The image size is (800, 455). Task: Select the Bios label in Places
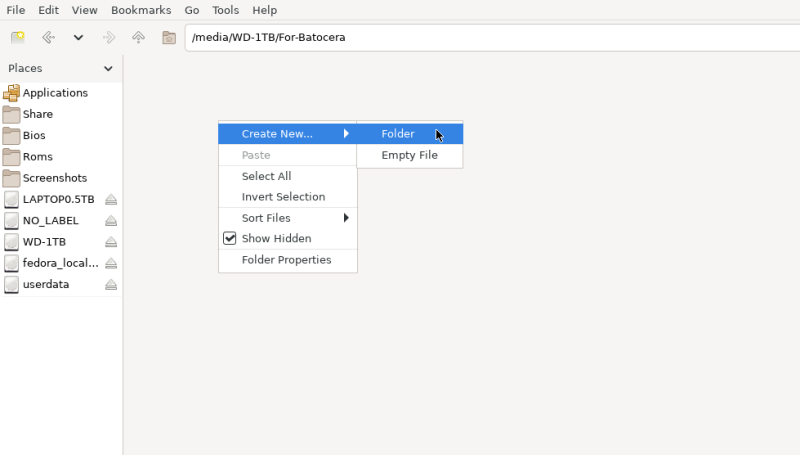point(34,136)
